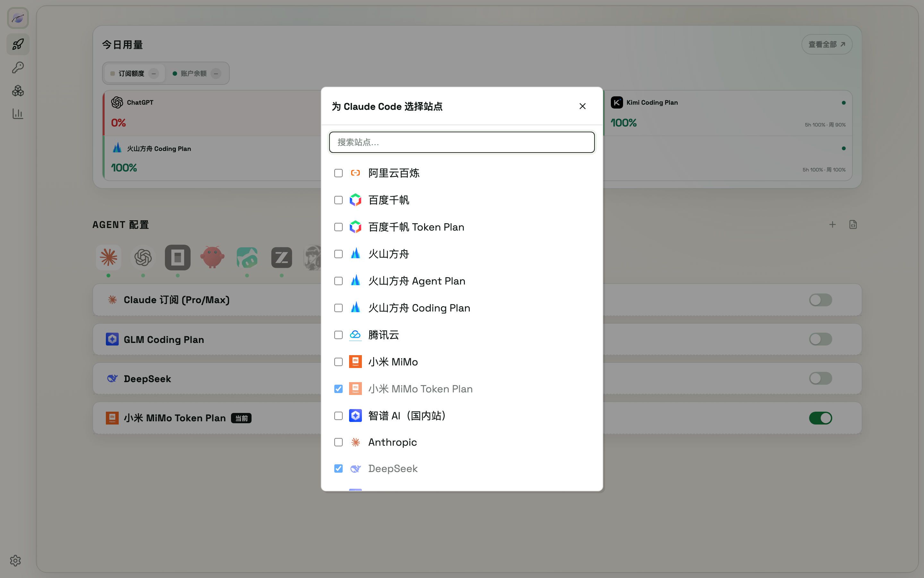
Task: Click the DeepSeek whale logo in the dialog
Action: click(x=355, y=469)
